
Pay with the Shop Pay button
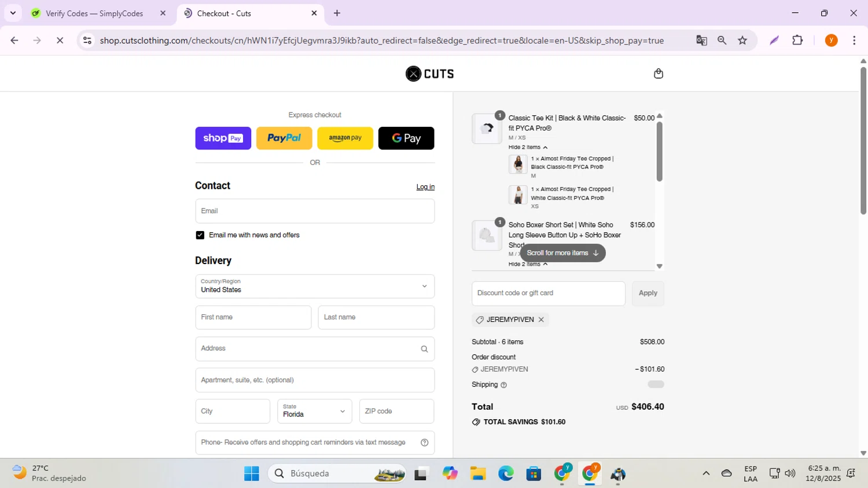(223, 138)
